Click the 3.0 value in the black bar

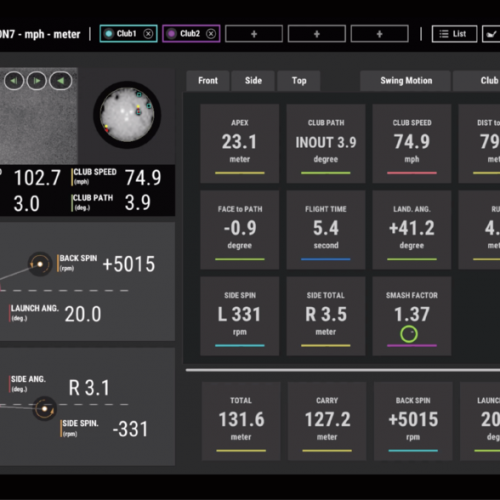(x=27, y=203)
